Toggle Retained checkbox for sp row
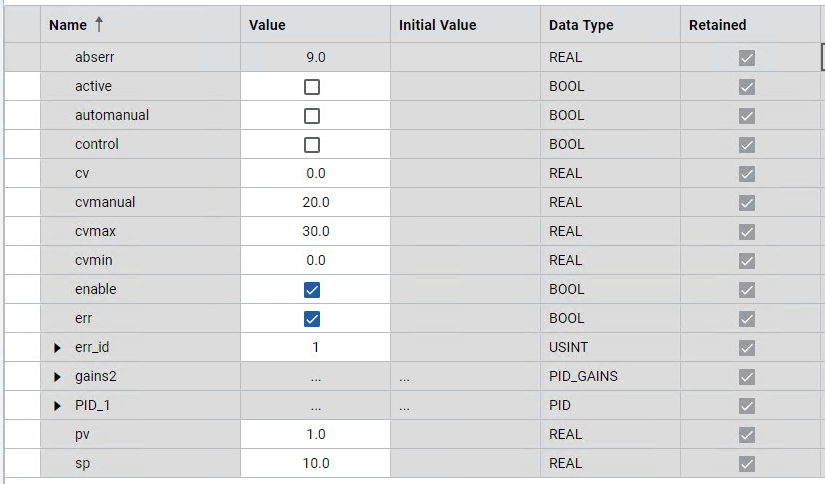This screenshot has width=825, height=484. pos(747,463)
